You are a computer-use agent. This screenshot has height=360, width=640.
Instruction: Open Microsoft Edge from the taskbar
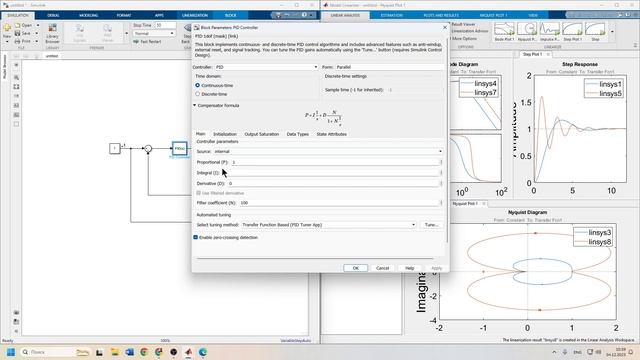click(x=203, y=352)
